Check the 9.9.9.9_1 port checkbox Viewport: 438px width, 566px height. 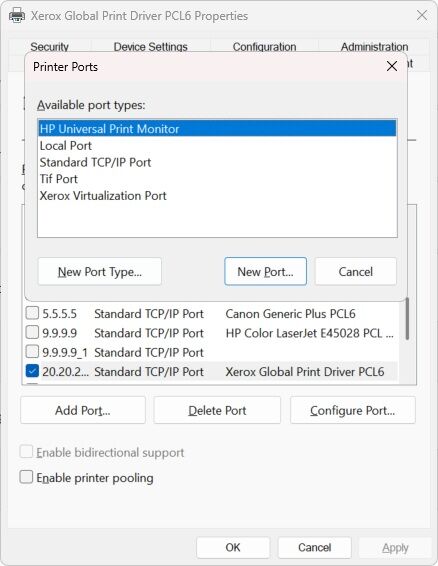point(32,352)
